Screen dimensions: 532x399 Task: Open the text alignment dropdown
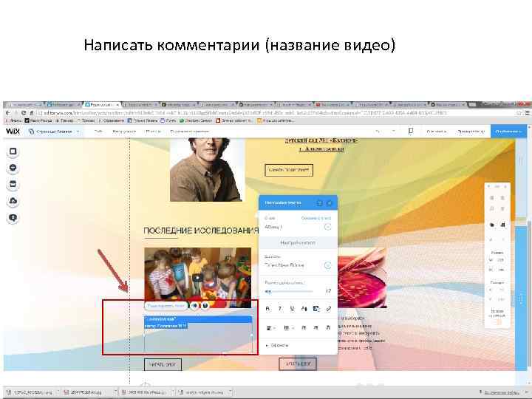[x=270, y=328]
